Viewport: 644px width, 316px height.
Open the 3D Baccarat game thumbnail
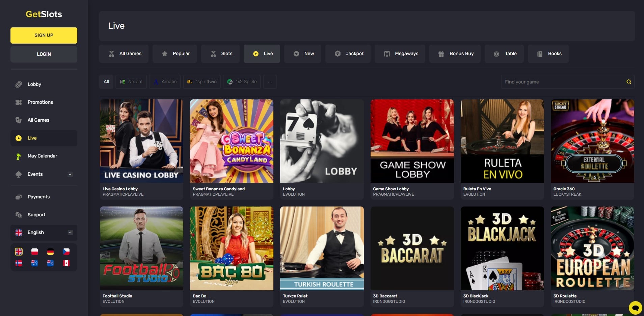coord(412,248)
